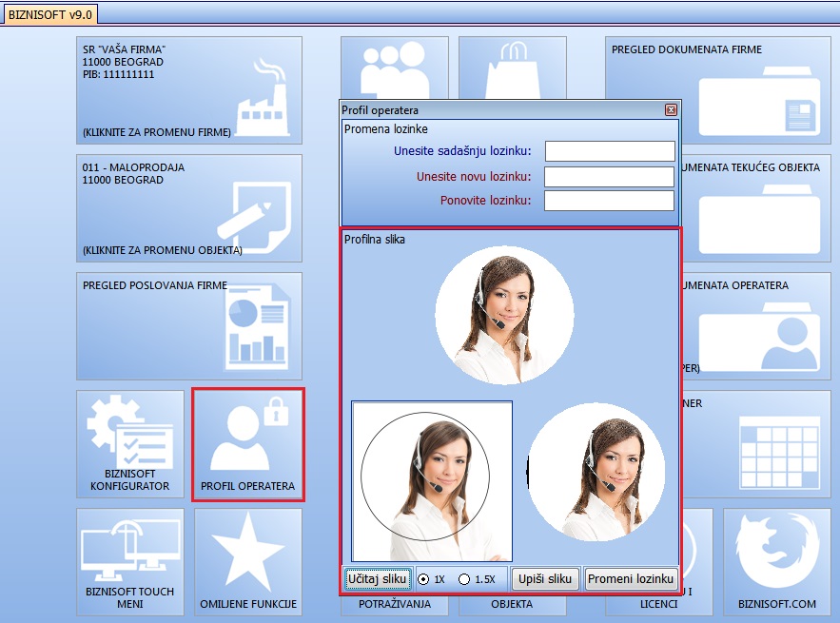This screenshot has width=840, height=623.
Task: Open the Biznisoft.com Firefox tile
Action: [x=777, y=562]
